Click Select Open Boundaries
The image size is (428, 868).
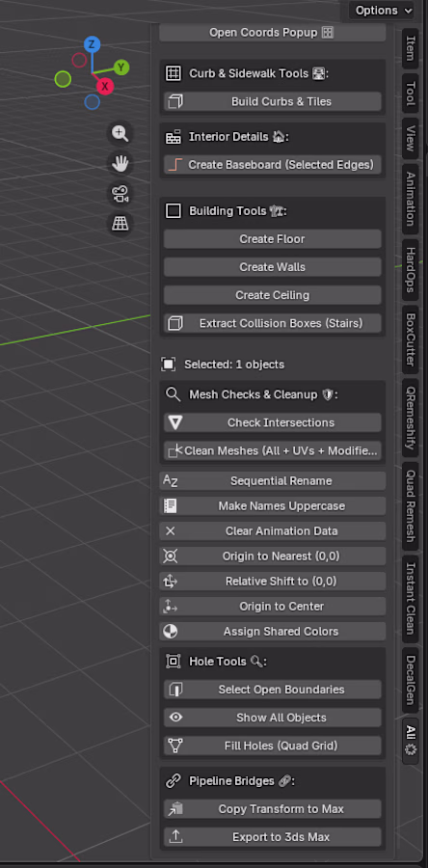[272, 690]
